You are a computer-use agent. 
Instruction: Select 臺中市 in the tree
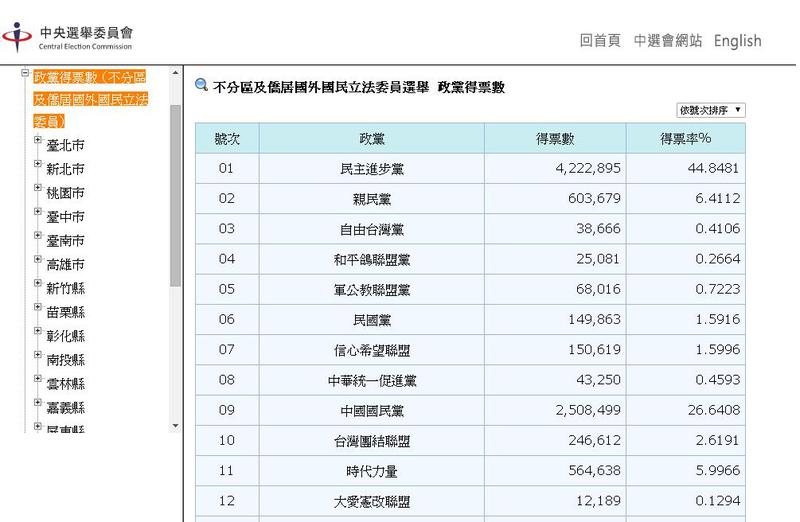tap(65, 217)
